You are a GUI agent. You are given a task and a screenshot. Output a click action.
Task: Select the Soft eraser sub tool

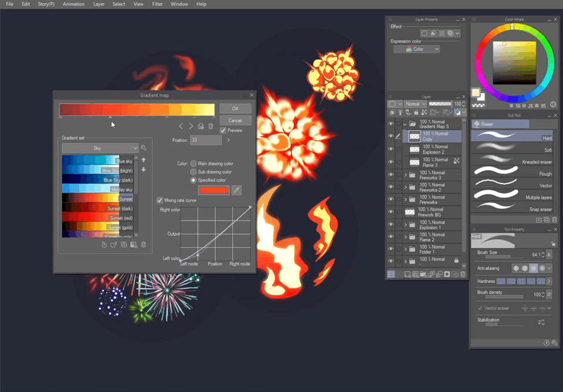(x=512, y=148)
